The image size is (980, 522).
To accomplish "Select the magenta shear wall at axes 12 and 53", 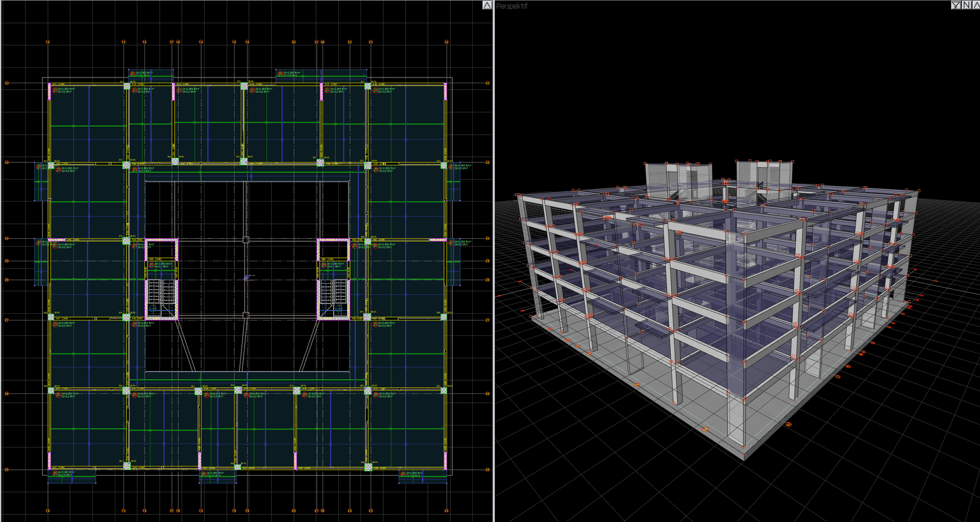I will pyautogui.click(x=50, y=92).
